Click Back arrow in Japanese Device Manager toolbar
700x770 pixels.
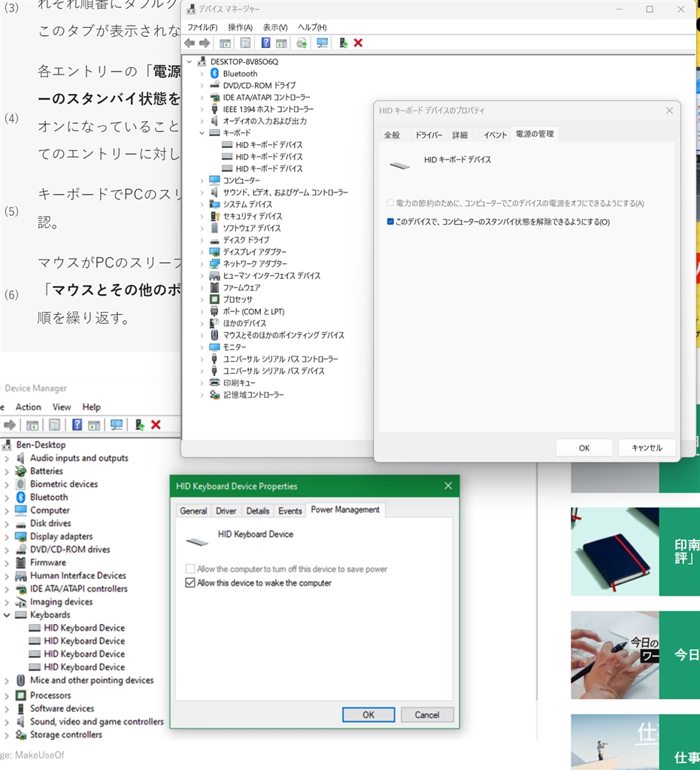coord(189,43)
